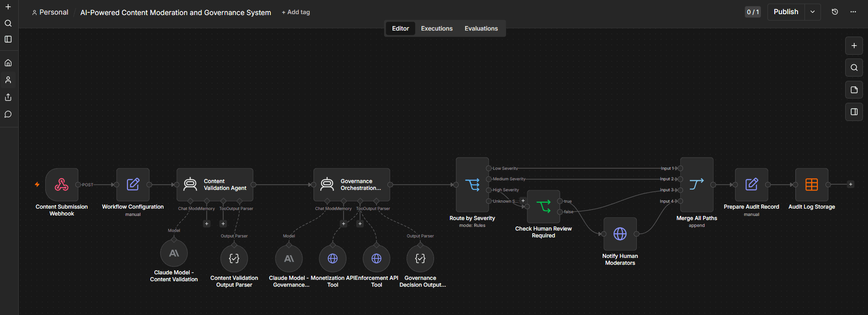
Task: Select the Prepare Audit Record node
Action: coord(752,184)
